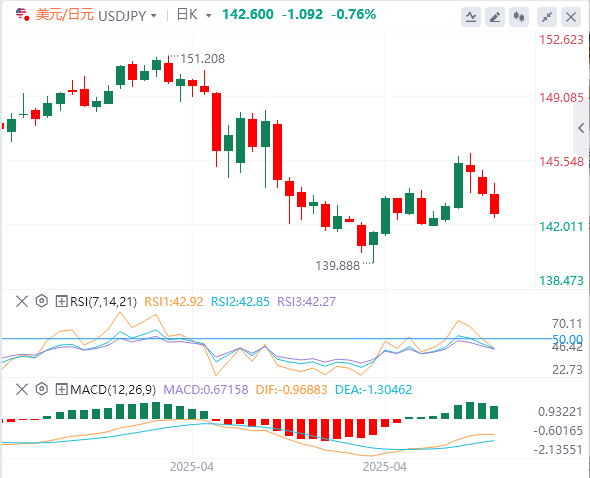The width and height of the screenshot is (590, 478).
Task: Click the 138.473 price axis label
Action: pos(561,281)
